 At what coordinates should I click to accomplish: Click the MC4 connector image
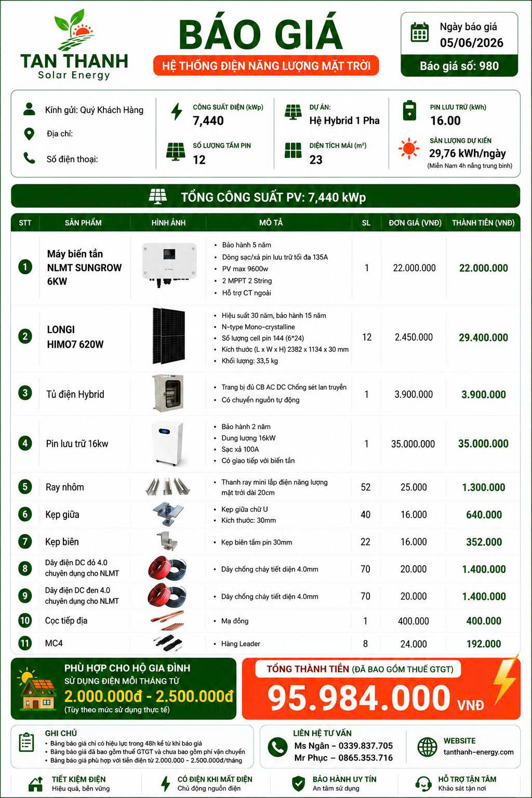pos(168,643)
